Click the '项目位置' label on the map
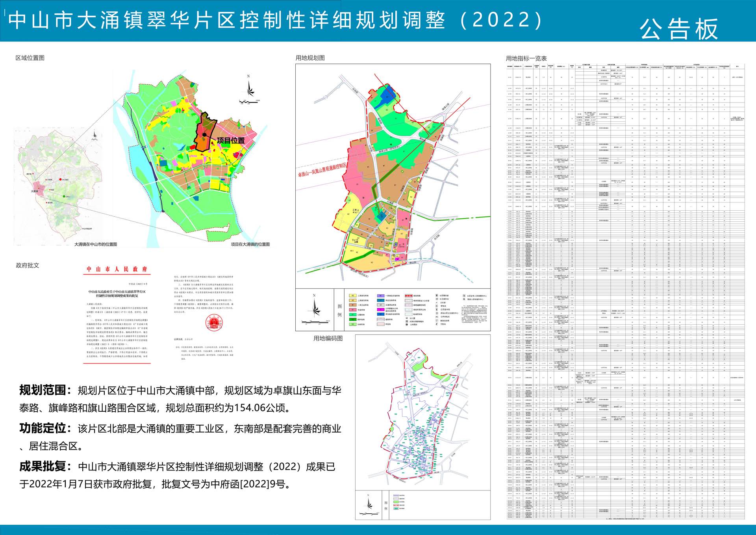 [x=231, y=141]
